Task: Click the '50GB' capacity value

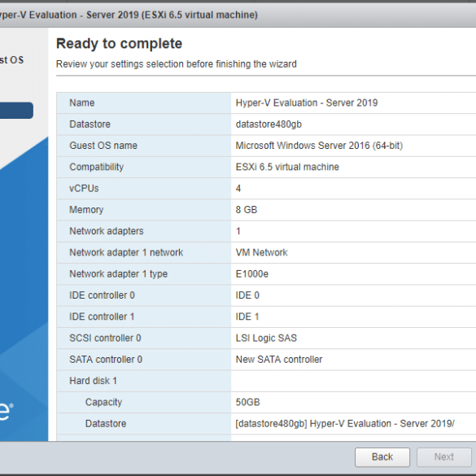Action: click(247, 402)
